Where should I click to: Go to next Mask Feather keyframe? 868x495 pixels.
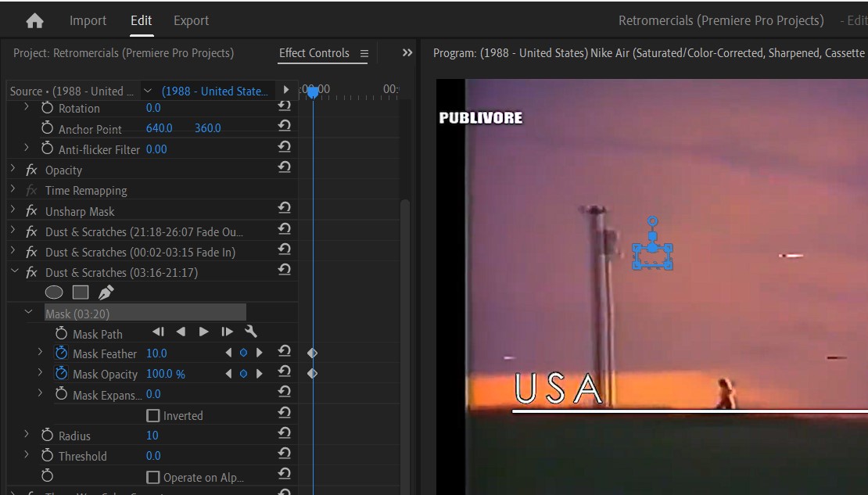coord(259,353)
